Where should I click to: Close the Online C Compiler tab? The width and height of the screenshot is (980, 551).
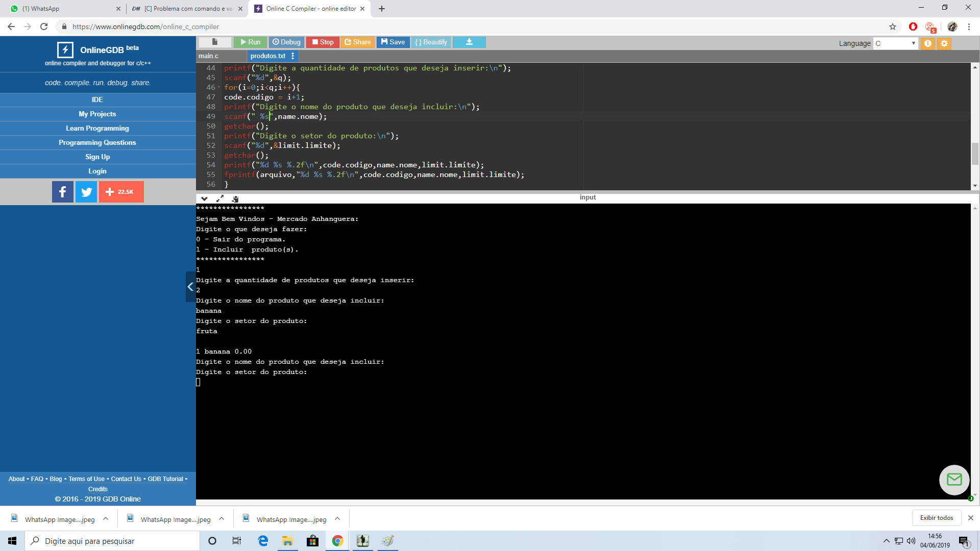tap(362, 9)
